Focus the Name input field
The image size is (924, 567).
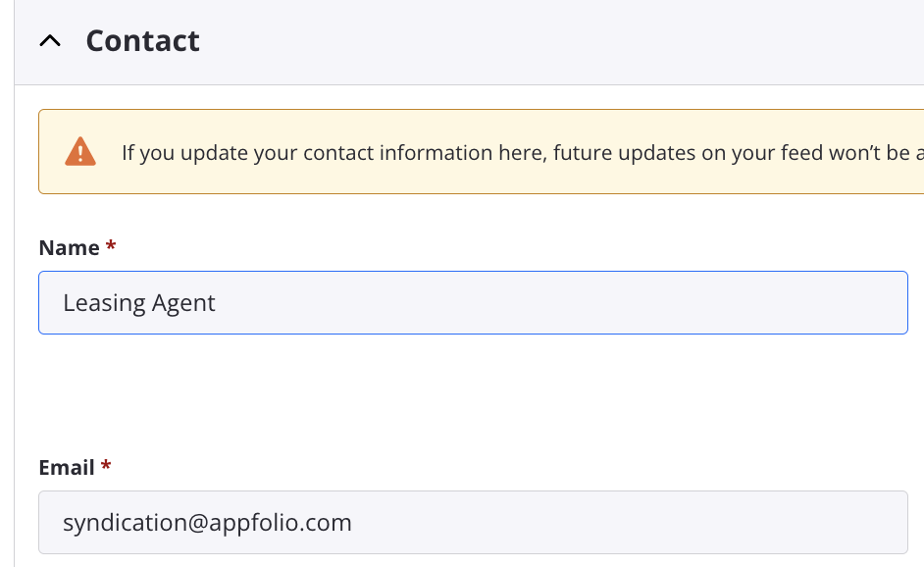click(473, 302)
